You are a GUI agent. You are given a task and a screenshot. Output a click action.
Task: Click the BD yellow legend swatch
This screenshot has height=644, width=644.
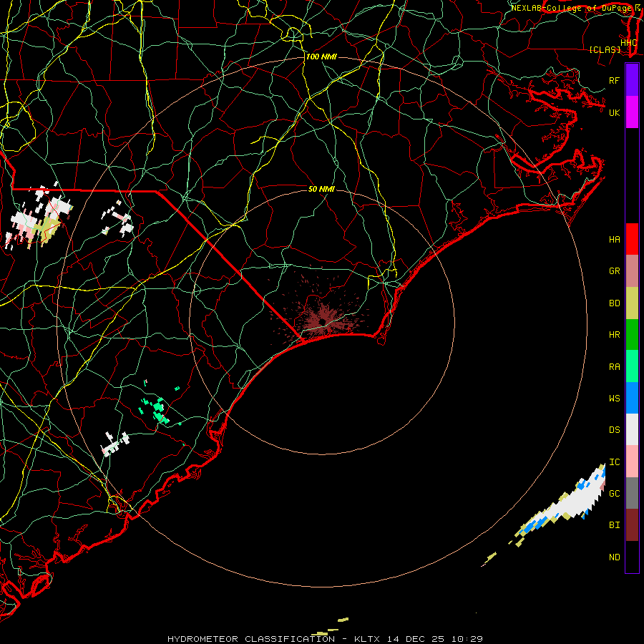click(x=632, y=303)
